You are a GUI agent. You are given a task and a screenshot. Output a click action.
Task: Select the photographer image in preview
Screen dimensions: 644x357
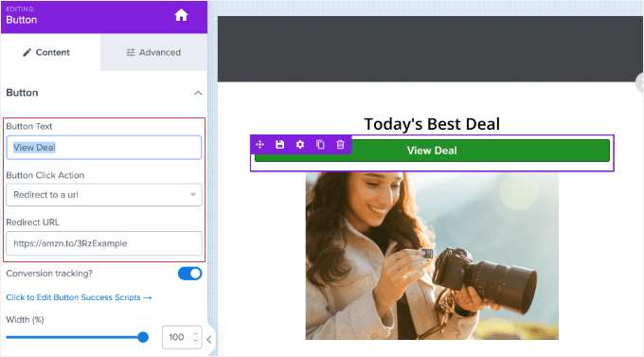point(432,256)
